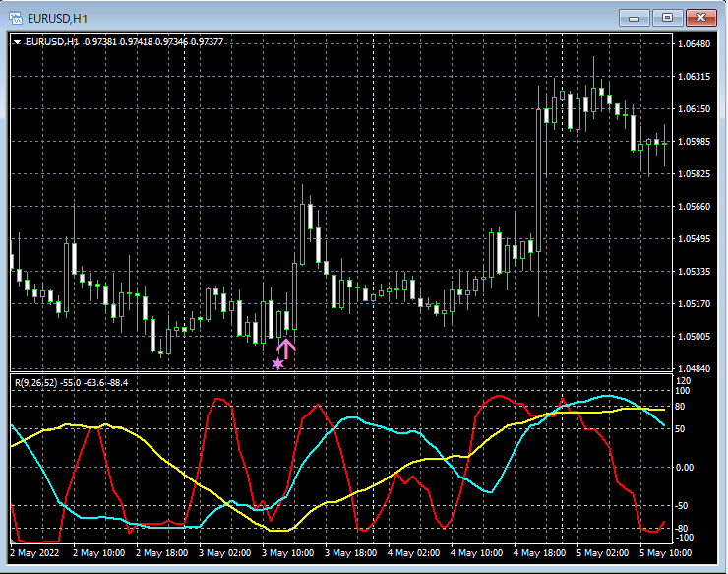Image resolution: width=728 pixels, height=574 pixels.
Task: Click the chart window icon beside EURUSD,H1
Action: [16, 18]
